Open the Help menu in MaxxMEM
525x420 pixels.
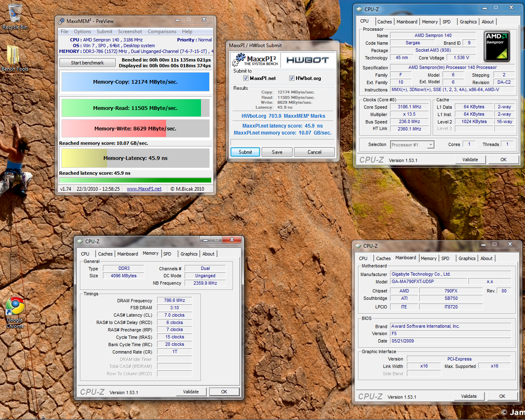187,32
